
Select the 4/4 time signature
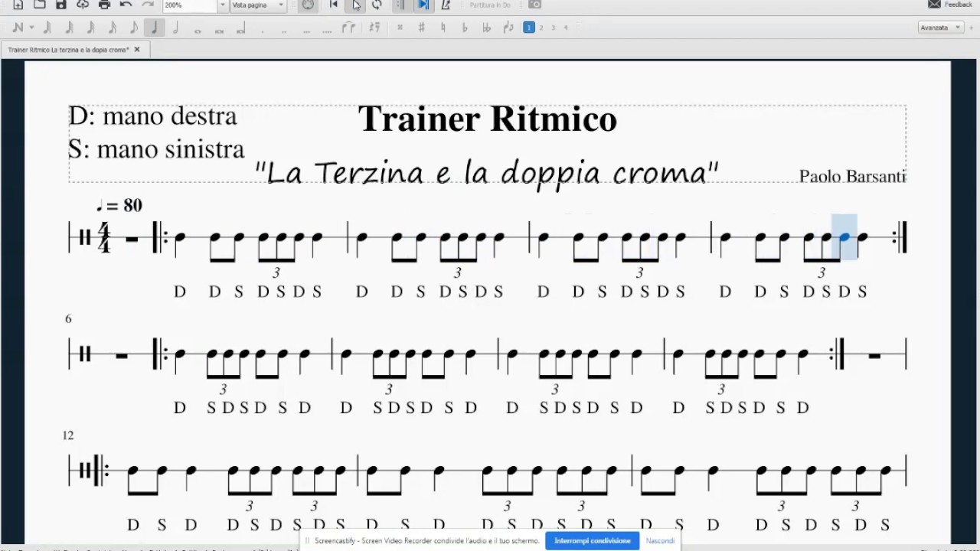coord(104,238)
